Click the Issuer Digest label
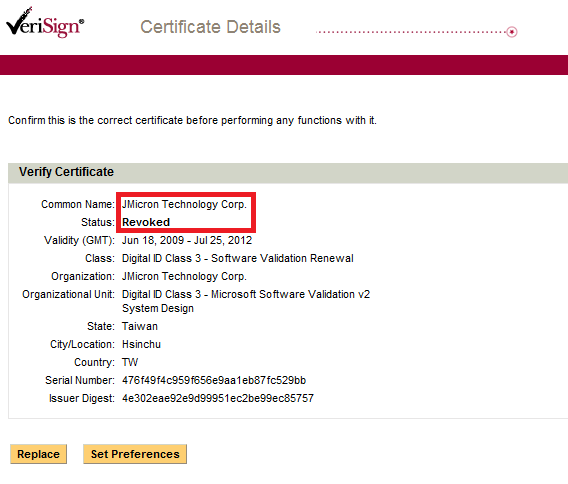Image resolution: width=568 pixels, height=484 pixels. [x=82, y=398]
